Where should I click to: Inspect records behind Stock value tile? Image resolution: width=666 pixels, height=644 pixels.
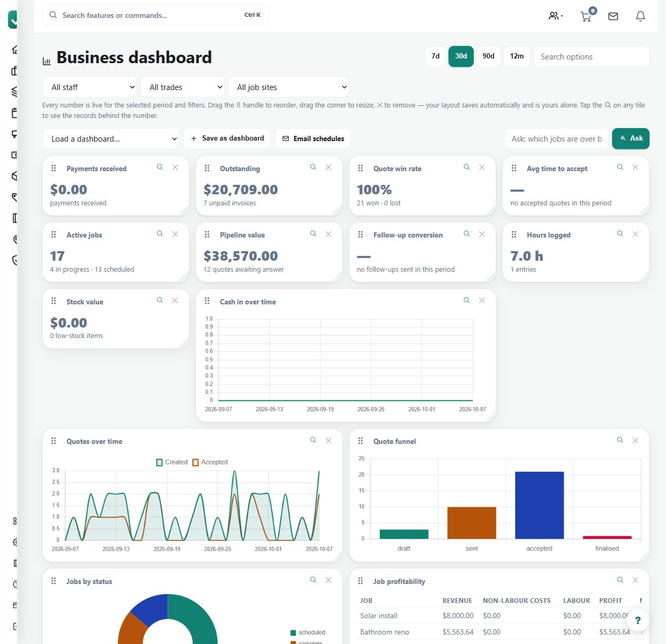pyautogui.click(x=160, y=300)
